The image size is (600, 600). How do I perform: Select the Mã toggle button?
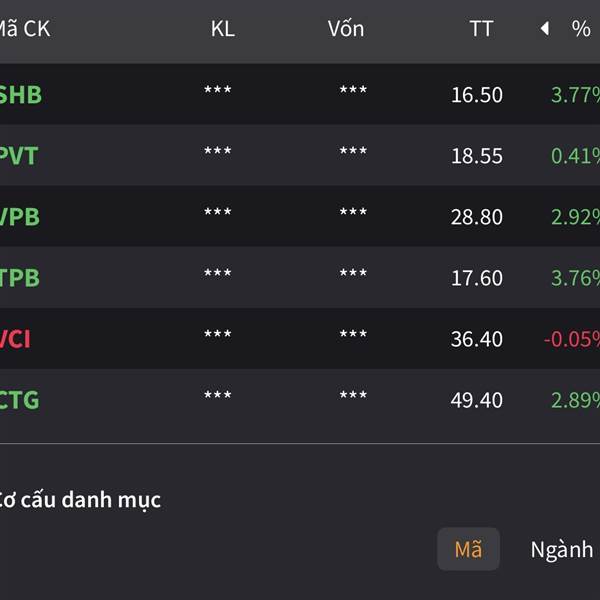pos(468,549)
